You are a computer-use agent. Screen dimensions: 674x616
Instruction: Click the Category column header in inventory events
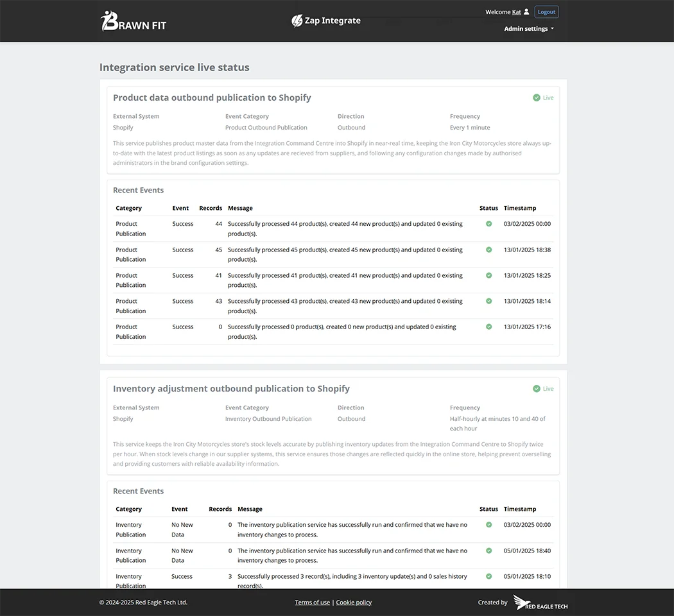(x=128, y=509)
